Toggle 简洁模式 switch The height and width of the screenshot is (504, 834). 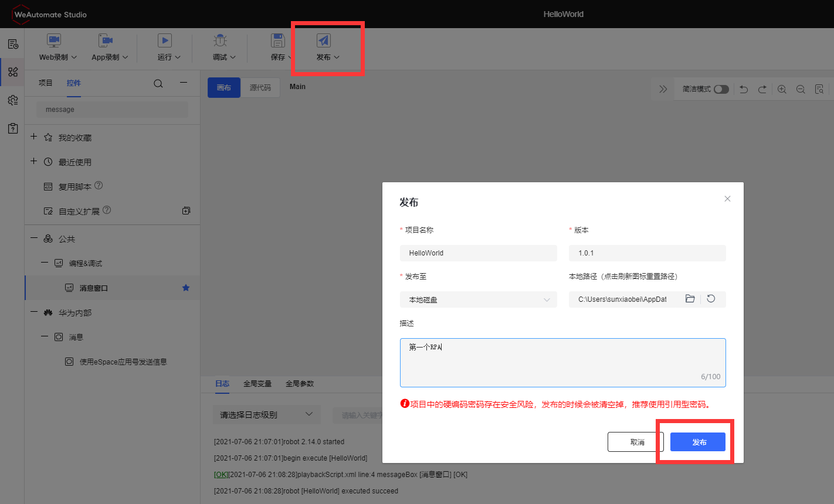click(x=721, y=89)
